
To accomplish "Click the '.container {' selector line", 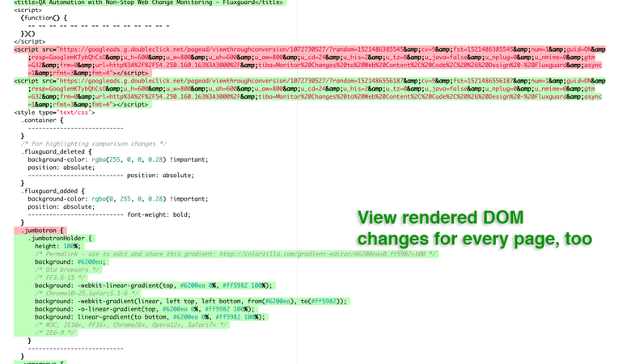I will [x=42, y=120].
